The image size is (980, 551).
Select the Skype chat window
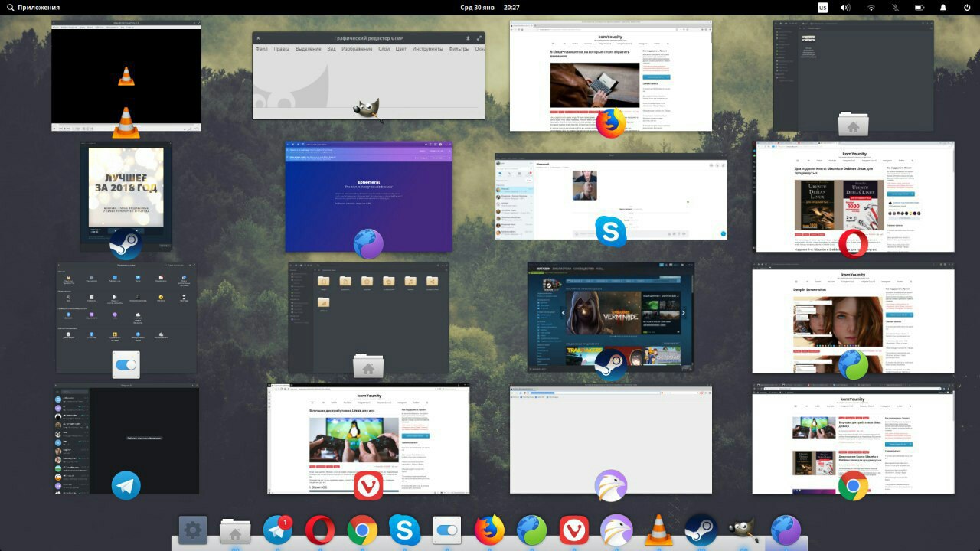[x=611, y=196]
